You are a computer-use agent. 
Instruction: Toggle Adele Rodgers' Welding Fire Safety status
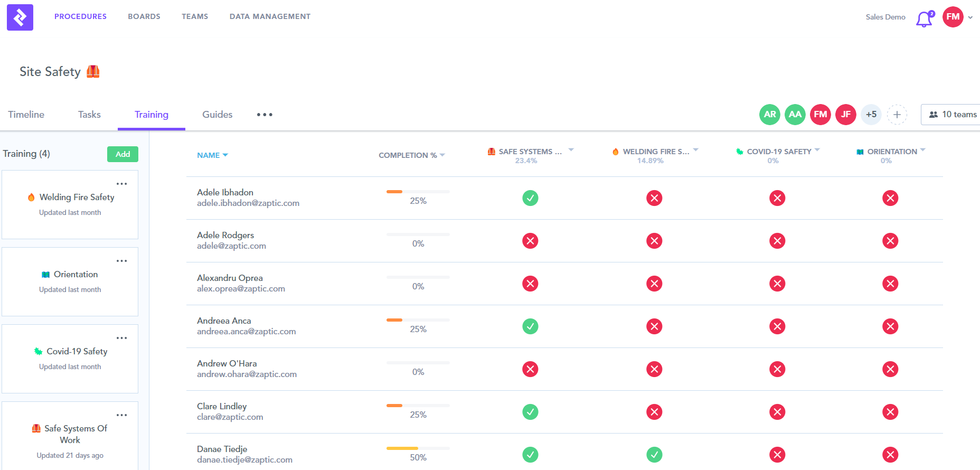tap(654, 241)
